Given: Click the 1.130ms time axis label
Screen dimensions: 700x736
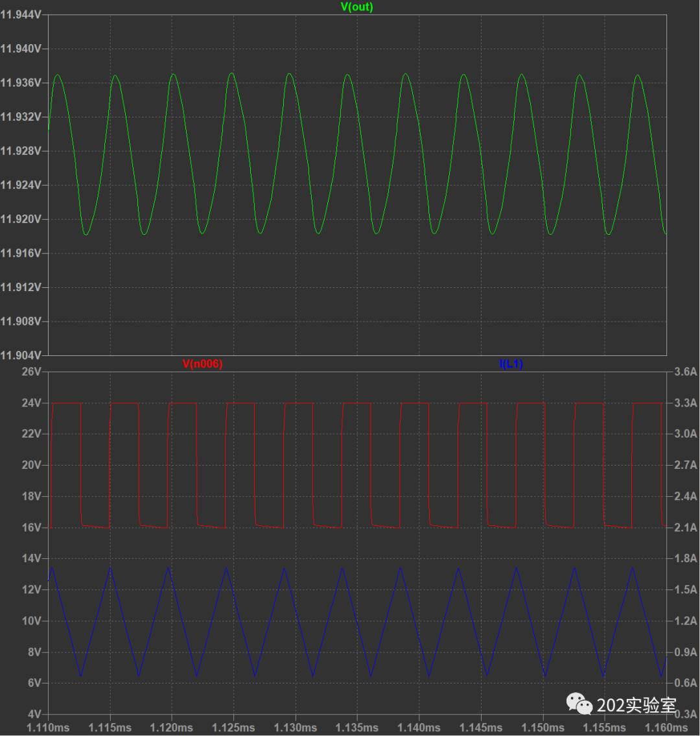Looking at the screenshot, I should click(296, 728).
